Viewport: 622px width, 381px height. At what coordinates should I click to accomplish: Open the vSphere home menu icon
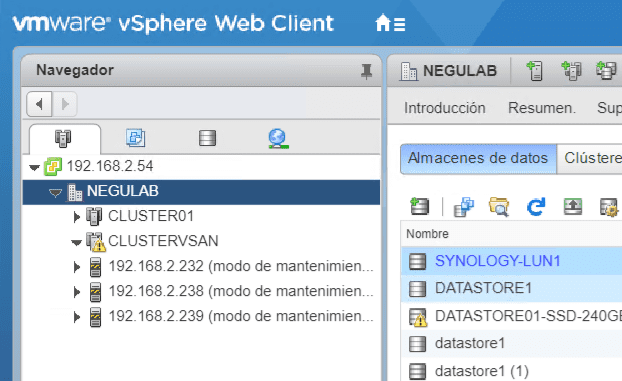click(390, 23)
